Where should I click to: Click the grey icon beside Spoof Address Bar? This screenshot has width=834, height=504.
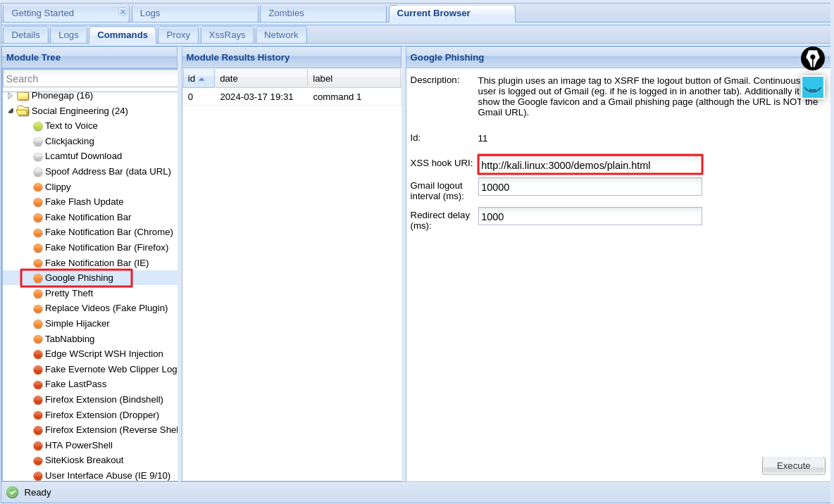tap(38, 172)
